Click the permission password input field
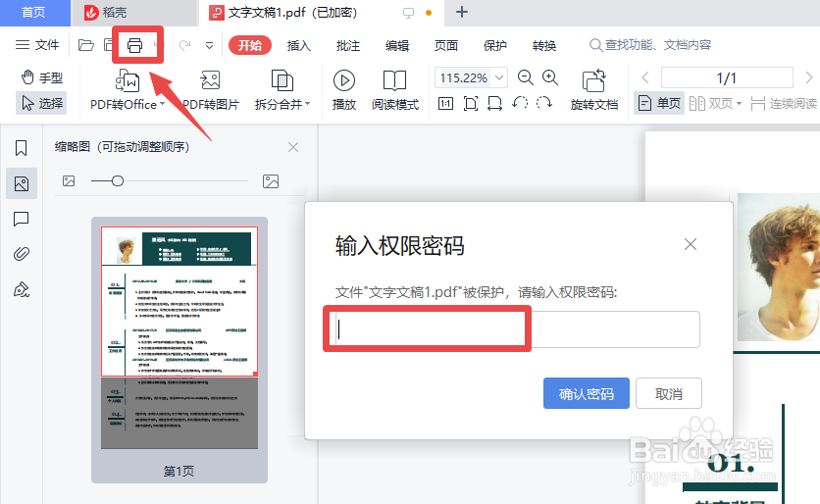Screen dimensions: 820x504 pos(517,329)
